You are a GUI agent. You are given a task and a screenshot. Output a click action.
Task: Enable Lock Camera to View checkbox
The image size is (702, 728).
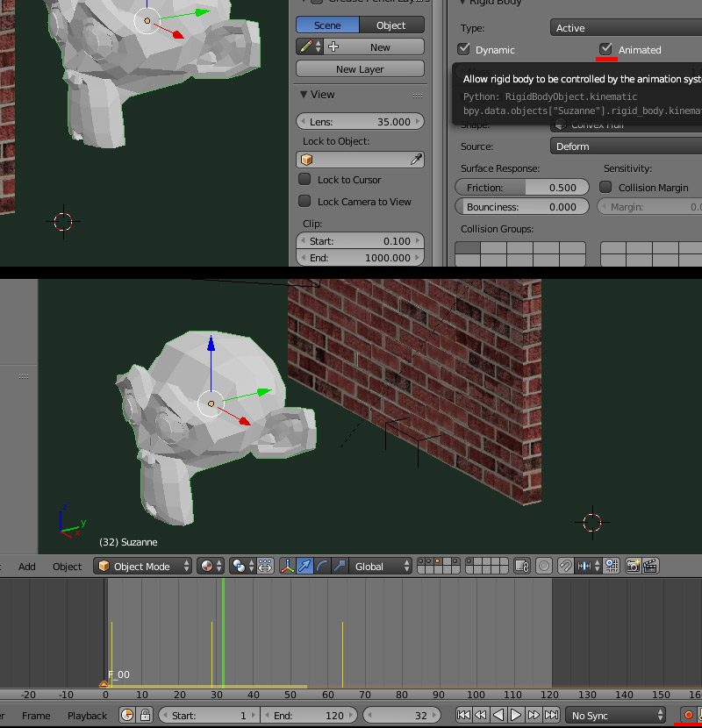(x=304, y=201)
